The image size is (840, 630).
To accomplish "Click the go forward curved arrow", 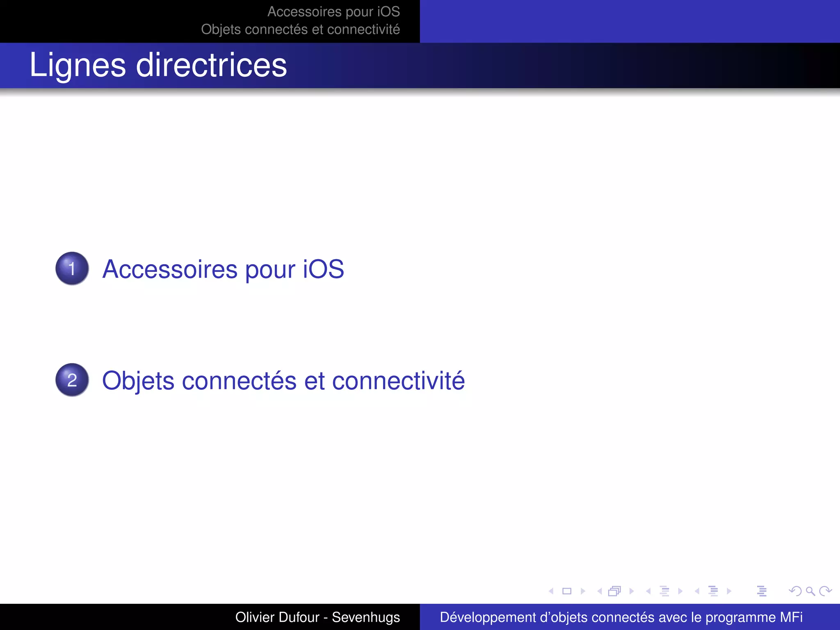I will pos(825,591).
